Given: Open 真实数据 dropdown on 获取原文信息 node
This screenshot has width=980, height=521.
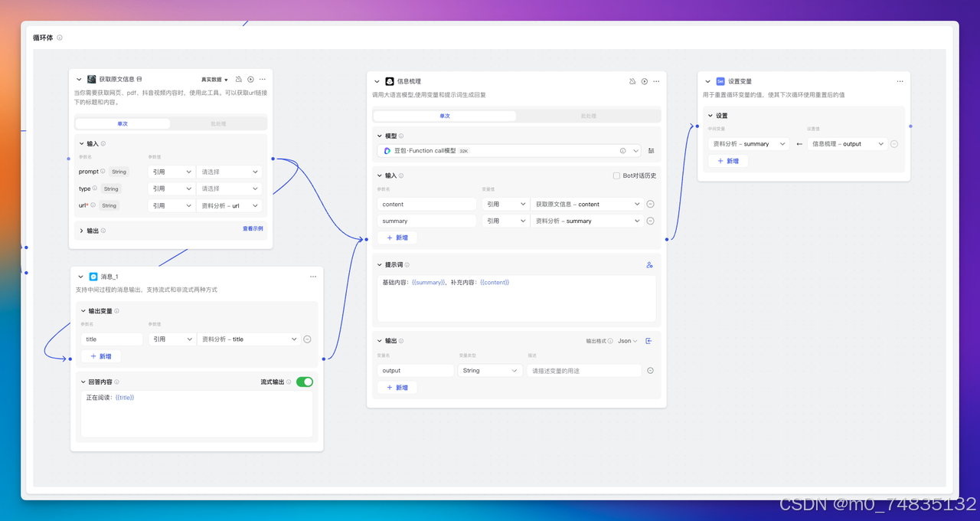Looking at the screenshot, I should [214, 80].
